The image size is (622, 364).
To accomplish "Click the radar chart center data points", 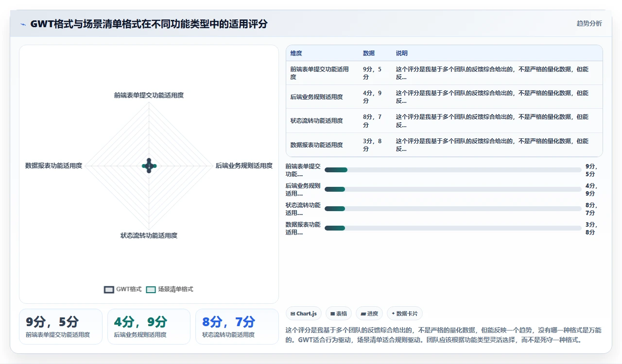I will (x=149, y=166).
